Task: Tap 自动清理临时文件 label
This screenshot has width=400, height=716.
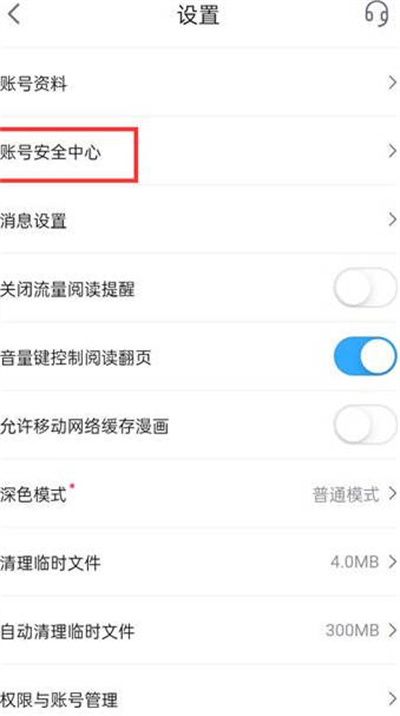Action: point(67,631)
